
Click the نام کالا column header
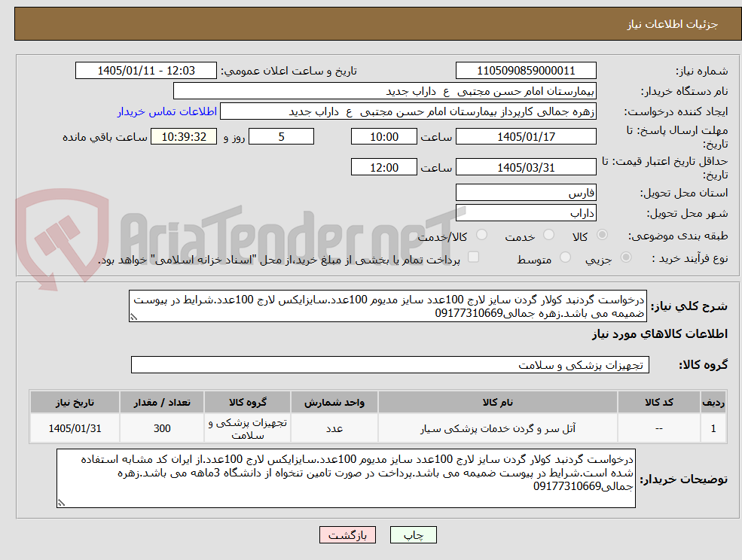click(x=498, y=402)
